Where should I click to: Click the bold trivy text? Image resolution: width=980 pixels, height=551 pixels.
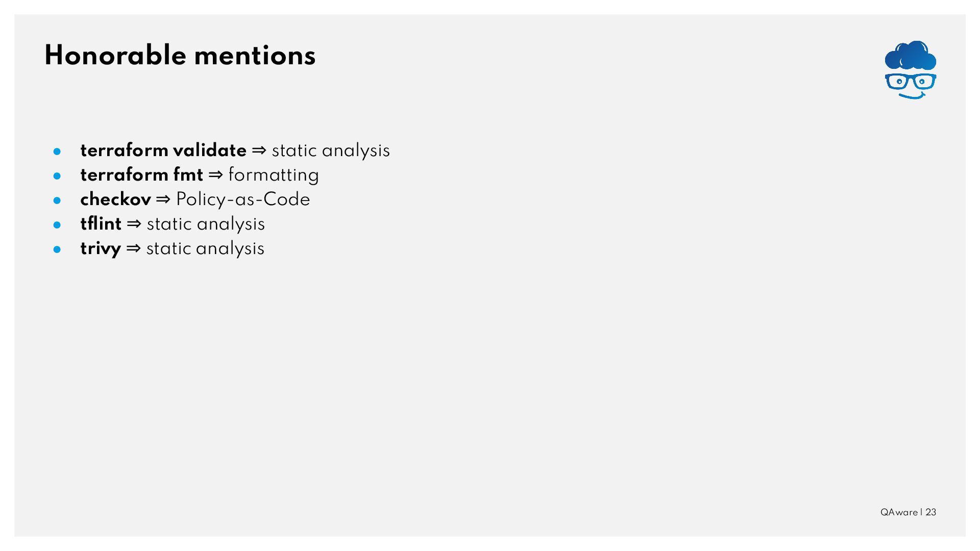click(x=101, y=249)
